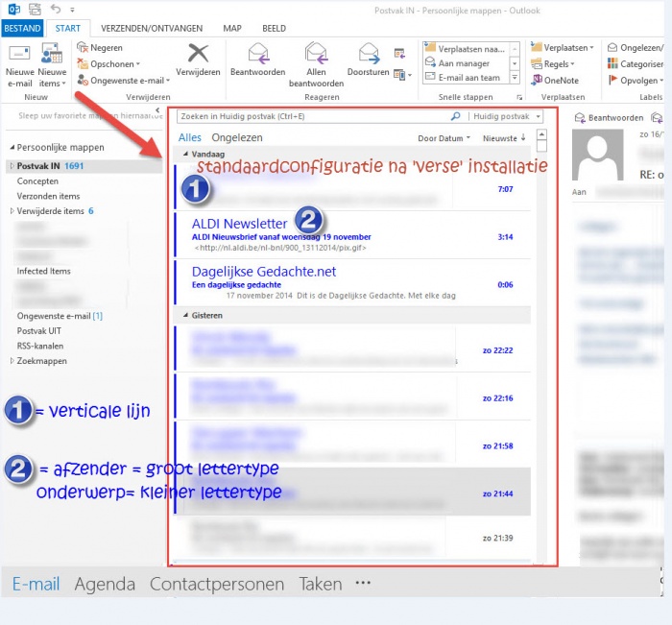
Task: Open the Quick Access Toolbar customize arrow
Action: pos(72,10)
